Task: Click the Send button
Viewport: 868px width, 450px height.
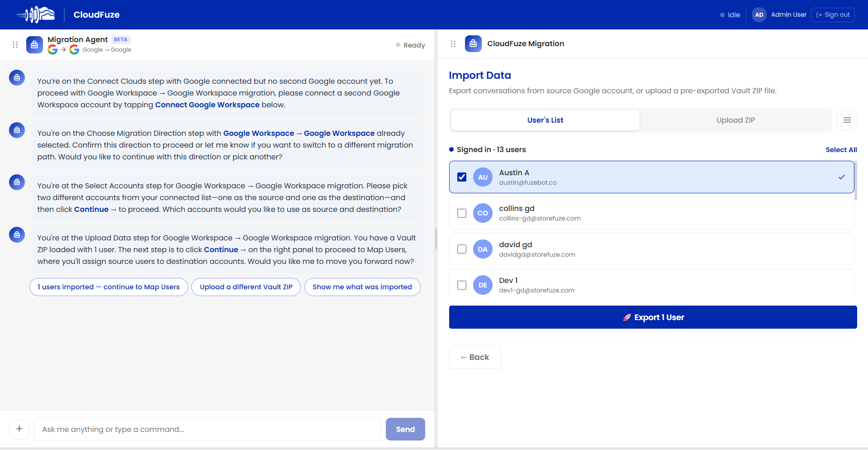Action: click(405, 429)
